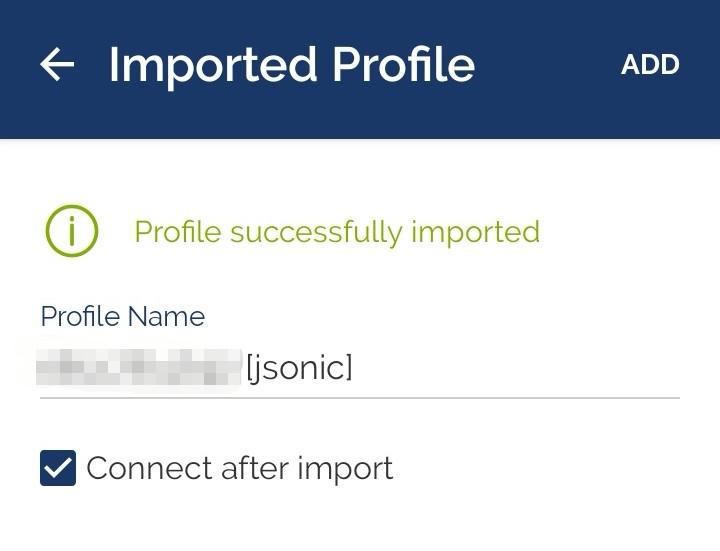The width and height of the screenshot is (720, 551).
Task: Tap the white checkmark inside the blue box
Action: pos(58,468)
